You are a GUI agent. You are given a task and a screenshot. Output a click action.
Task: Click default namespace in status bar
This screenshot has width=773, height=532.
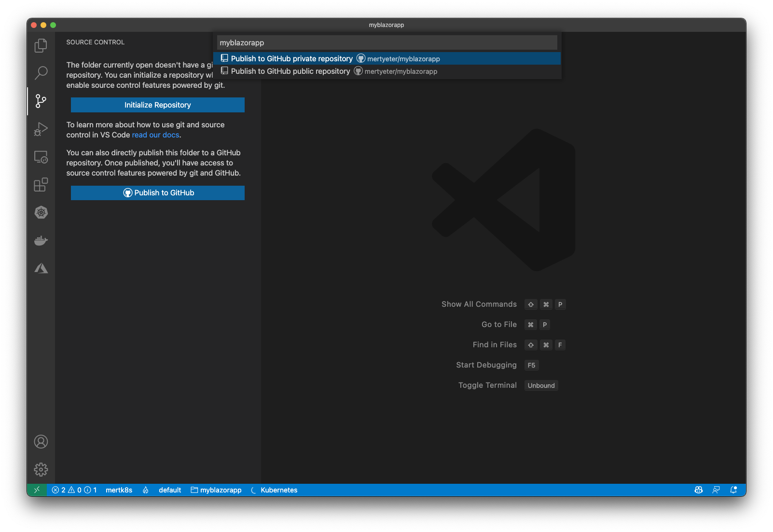click(170, 490)
